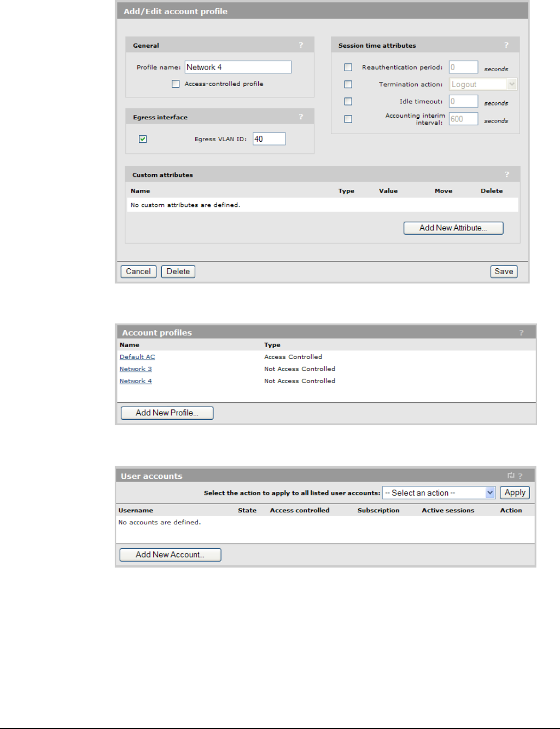Toggle Termination action checkbox
Image resolution: width=560 pixels, height=729 pixels.
[348, 84]
